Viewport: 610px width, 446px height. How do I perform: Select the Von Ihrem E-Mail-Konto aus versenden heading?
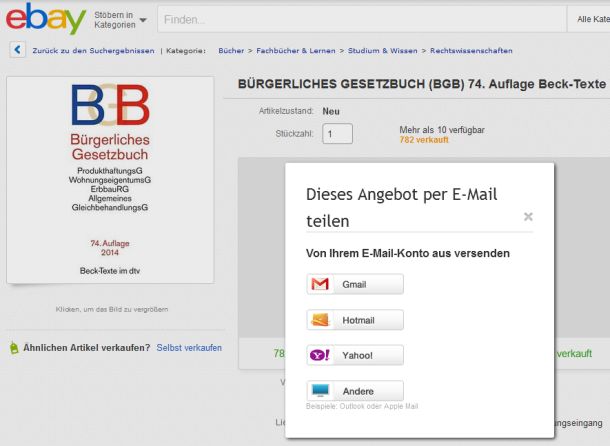click(x=408, y=253)
